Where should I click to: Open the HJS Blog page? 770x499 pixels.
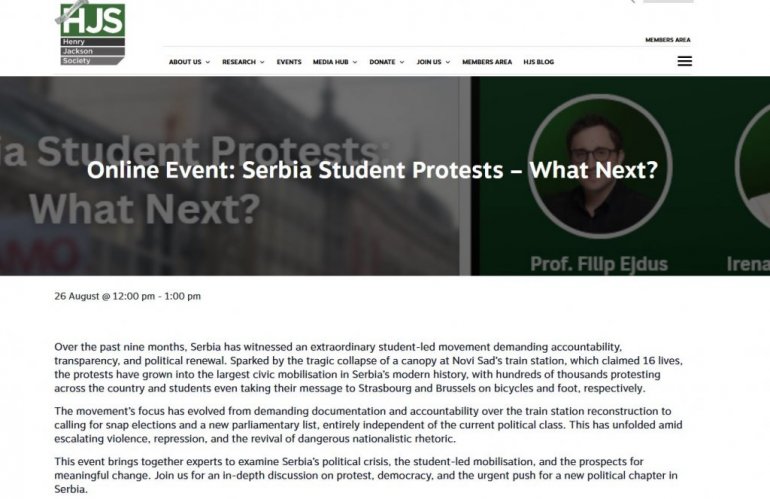538,62
